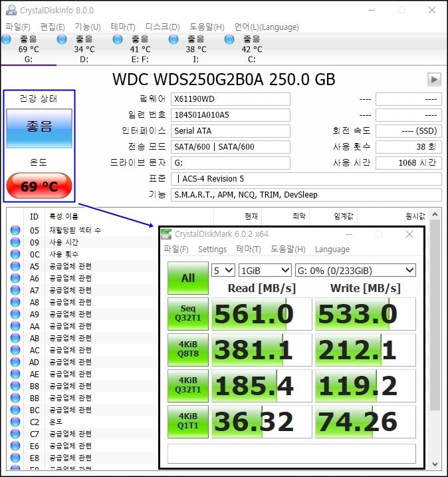
Task: Click the scroll down arrow of attribute list
Action: point(435,464)
